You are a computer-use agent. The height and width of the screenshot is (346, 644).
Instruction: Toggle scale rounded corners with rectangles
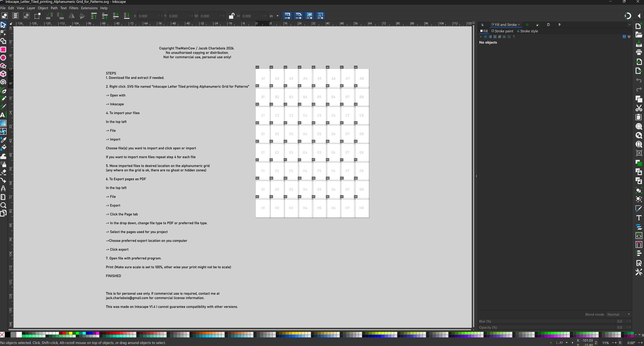click(298, 16)
